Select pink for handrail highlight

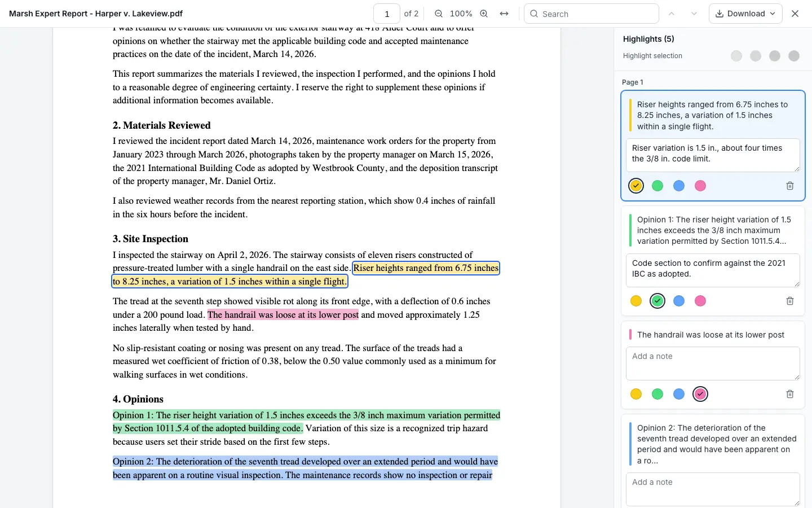700,394
